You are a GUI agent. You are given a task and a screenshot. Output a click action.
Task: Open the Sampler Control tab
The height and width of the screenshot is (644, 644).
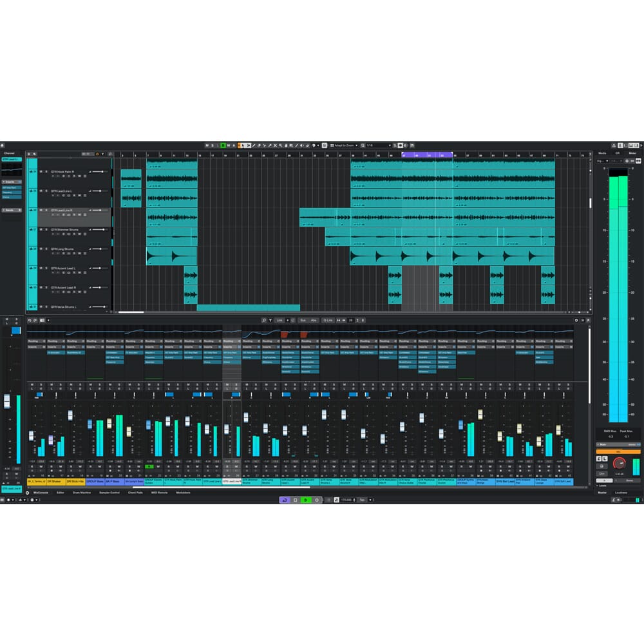pos(109,492)
